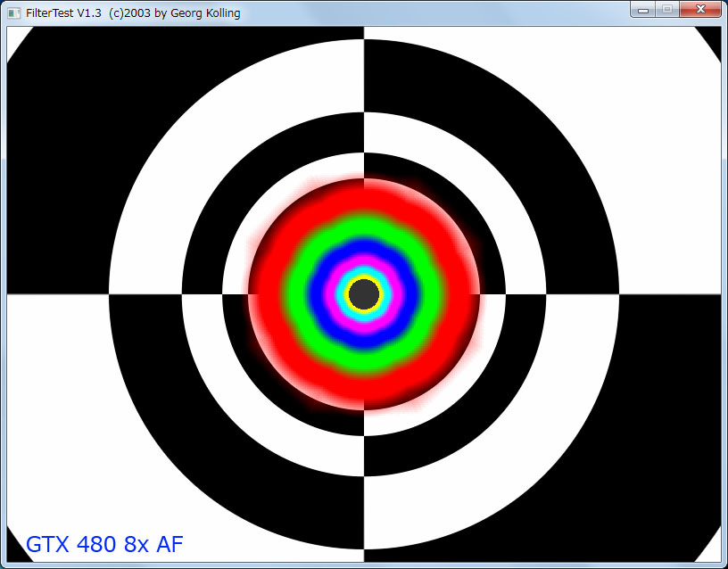Click the dark gray center circle
This screenshot has height=569, width=728.
click(364, 293)
